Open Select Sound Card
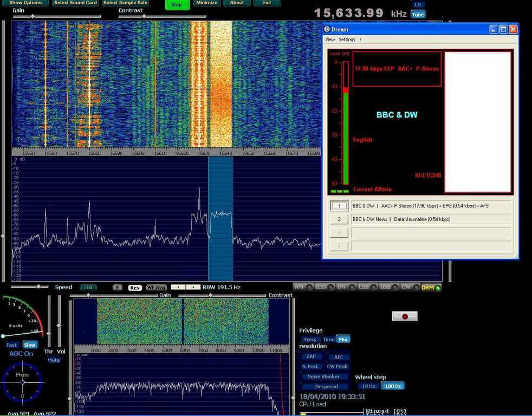The height and width of the screenshot is (416, 532). click(x=75, y=3)
